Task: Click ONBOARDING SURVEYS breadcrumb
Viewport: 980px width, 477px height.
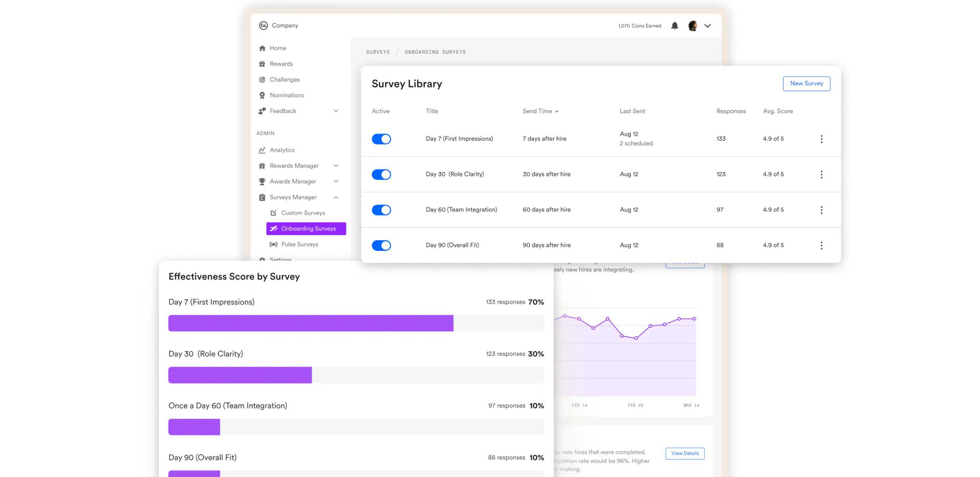Action: (435, 52)
